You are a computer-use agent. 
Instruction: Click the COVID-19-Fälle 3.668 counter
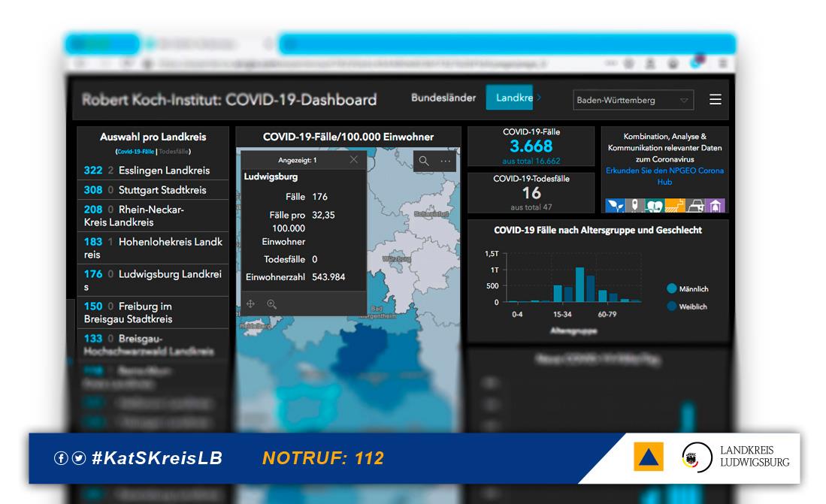531,146
